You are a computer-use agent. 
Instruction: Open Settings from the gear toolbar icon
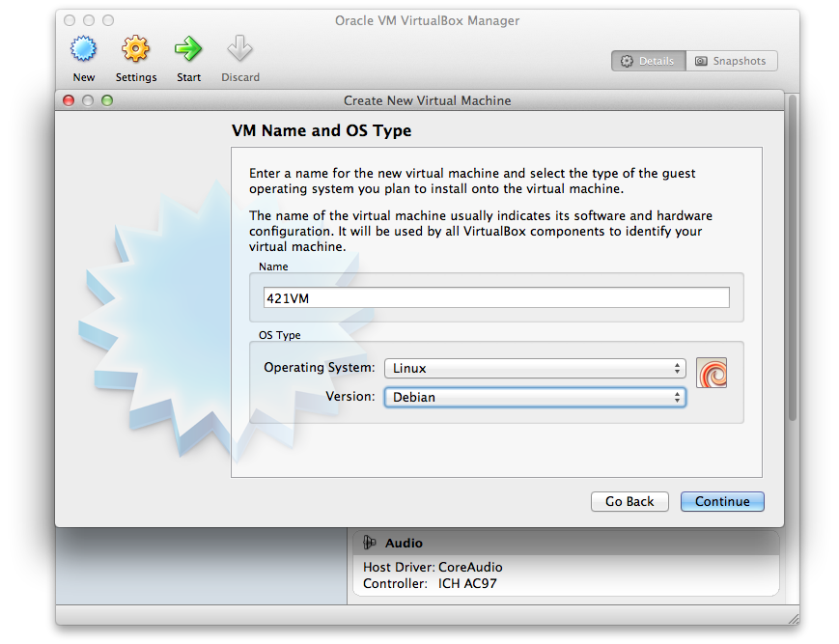click(136, 49)
